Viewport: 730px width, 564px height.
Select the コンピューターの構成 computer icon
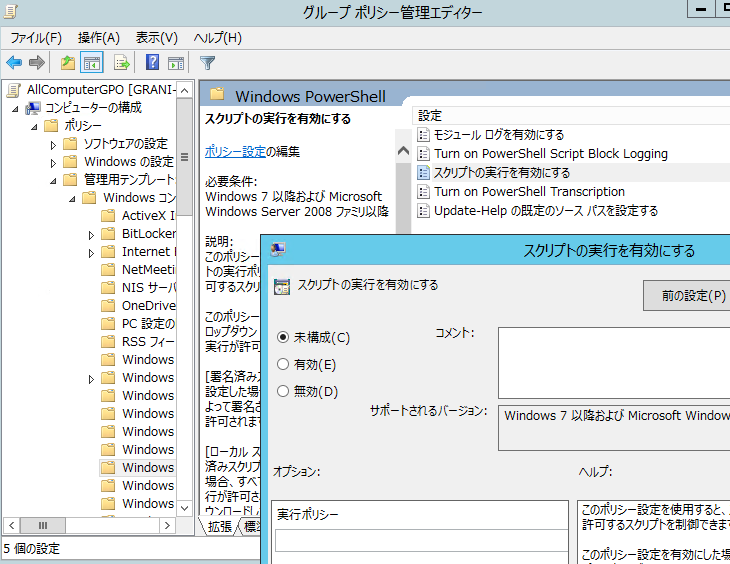pyautogui.click(x=33, y=108)
